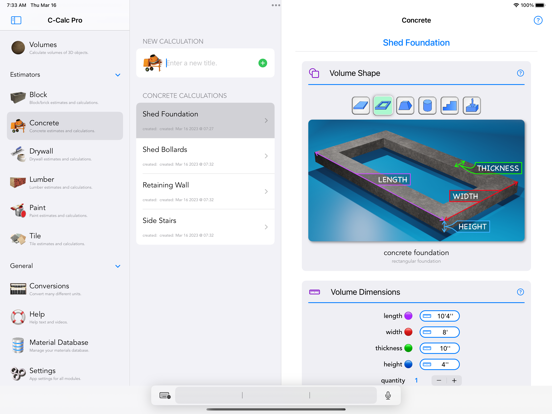
Task: Collapse the General section
Action: coord(118,266)
